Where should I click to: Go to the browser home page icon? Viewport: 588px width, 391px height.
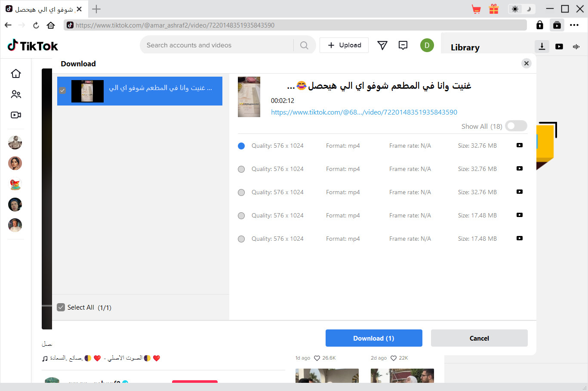pos(51,25)
